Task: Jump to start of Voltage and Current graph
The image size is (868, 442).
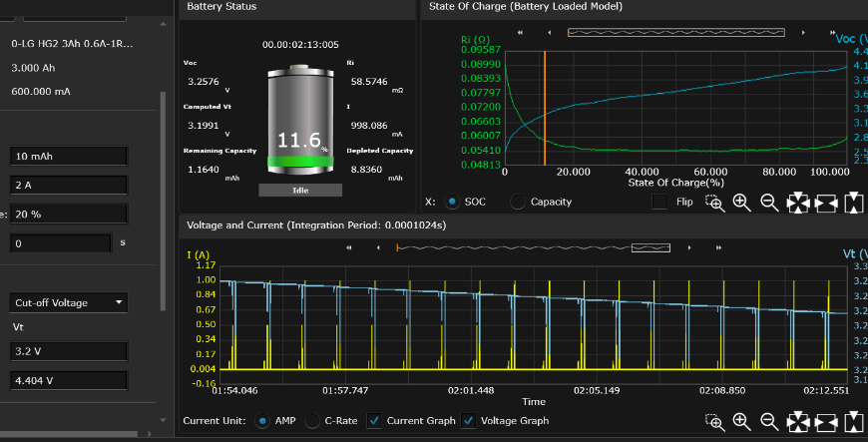Action: click(x=349, y=247)
